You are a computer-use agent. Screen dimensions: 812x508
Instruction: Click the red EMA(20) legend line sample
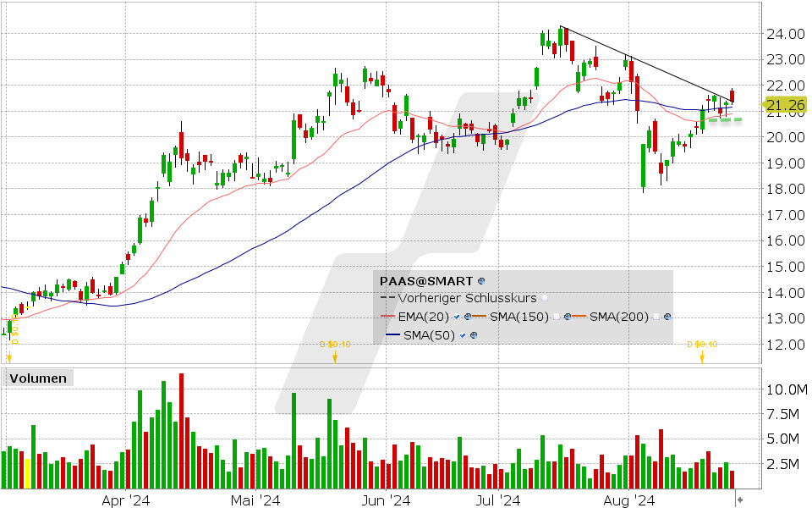click(x=388, y=316)
